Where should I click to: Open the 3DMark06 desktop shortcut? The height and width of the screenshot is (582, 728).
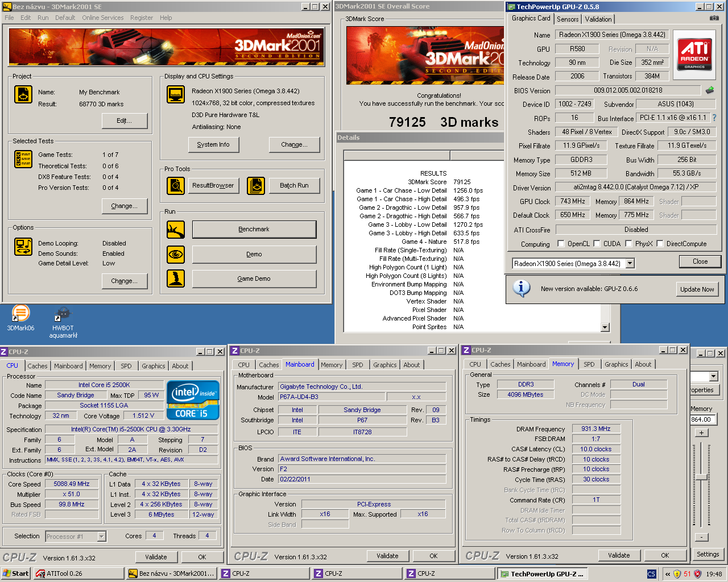click(20, 318)
